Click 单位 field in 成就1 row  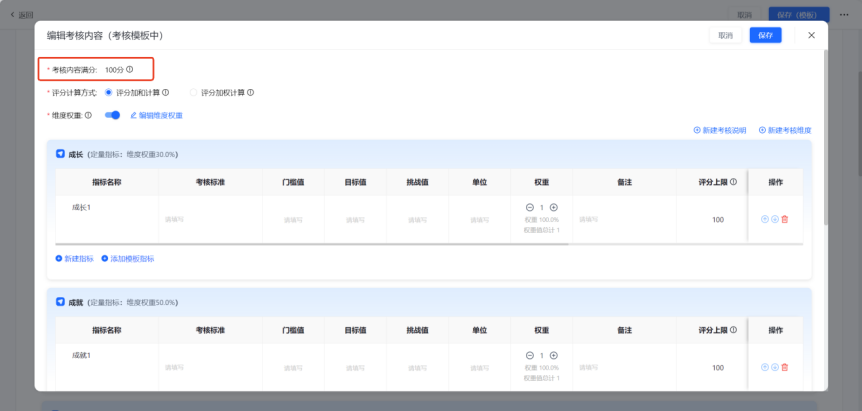coord(479,368)
